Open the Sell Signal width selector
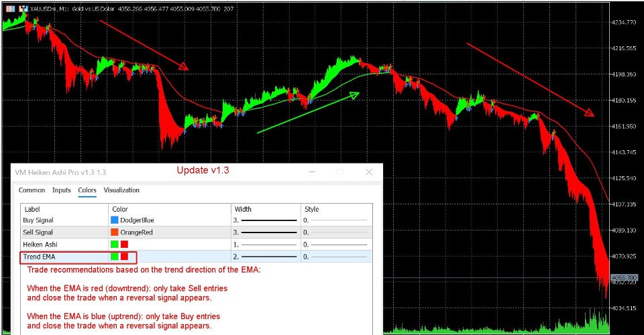Viewport: 644px width, 335px height. pyautogui.click(x=266, y=232)
